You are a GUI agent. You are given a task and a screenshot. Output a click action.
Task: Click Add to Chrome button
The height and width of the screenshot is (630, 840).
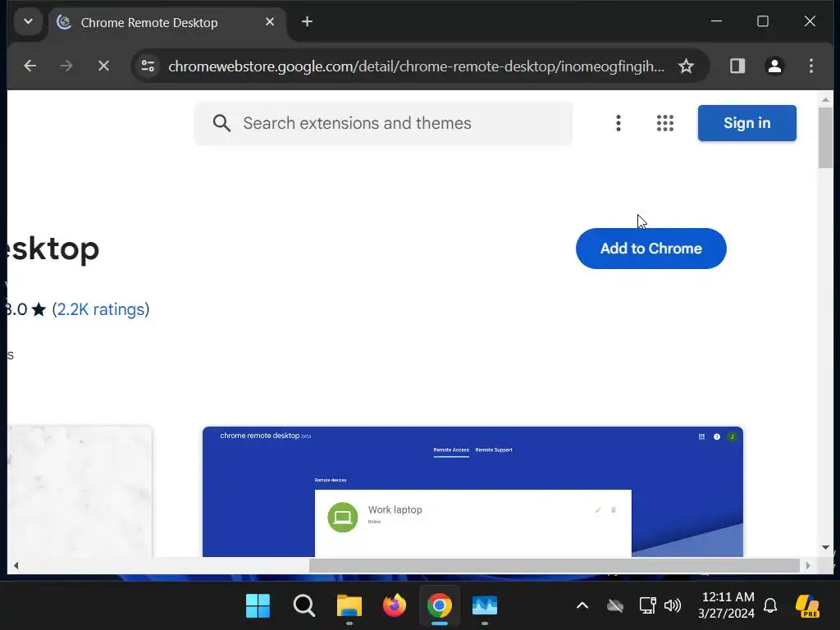coord(651,249)
